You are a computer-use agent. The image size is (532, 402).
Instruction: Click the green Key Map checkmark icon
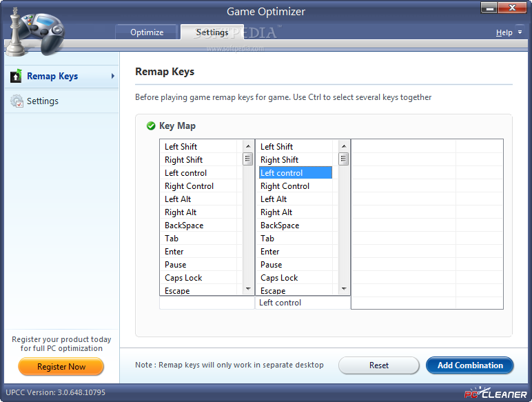(x=151, y=126)
